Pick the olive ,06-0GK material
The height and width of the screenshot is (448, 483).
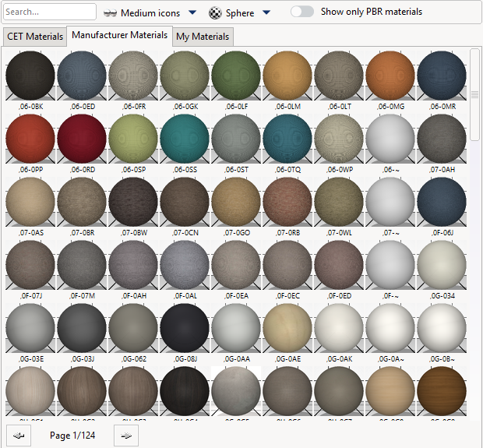coord(185,76)
